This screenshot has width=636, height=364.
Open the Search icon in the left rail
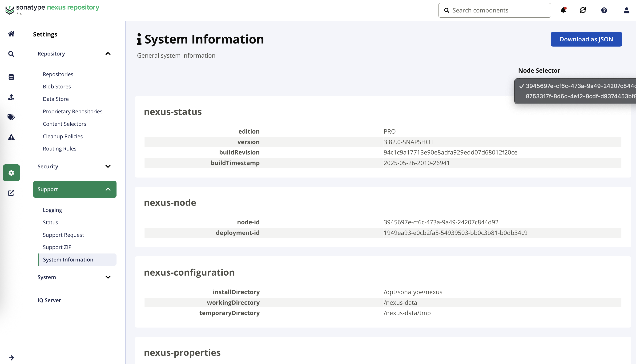11,54
